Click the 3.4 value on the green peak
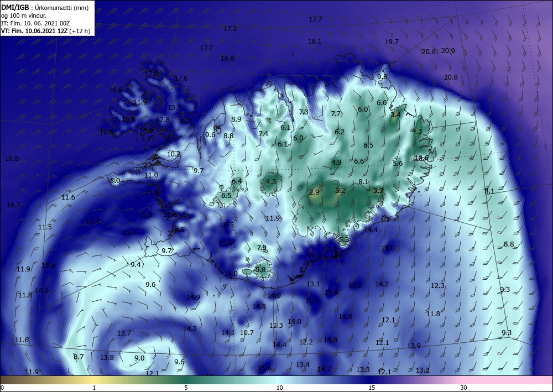Screen dimensions: 553x392 396,114
